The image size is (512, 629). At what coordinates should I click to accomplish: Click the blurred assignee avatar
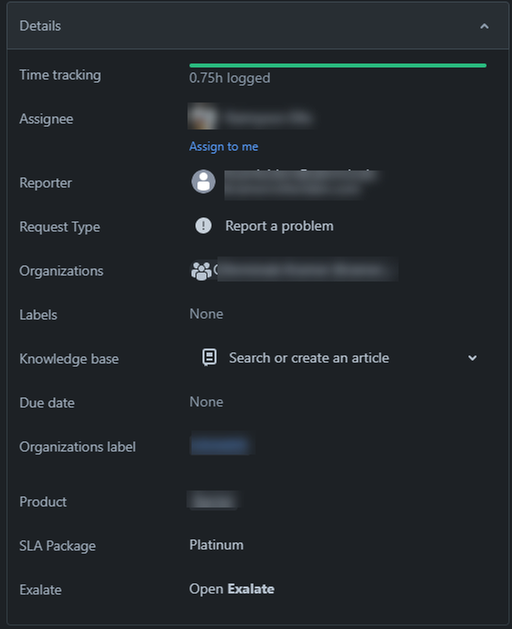click(203, 117)
